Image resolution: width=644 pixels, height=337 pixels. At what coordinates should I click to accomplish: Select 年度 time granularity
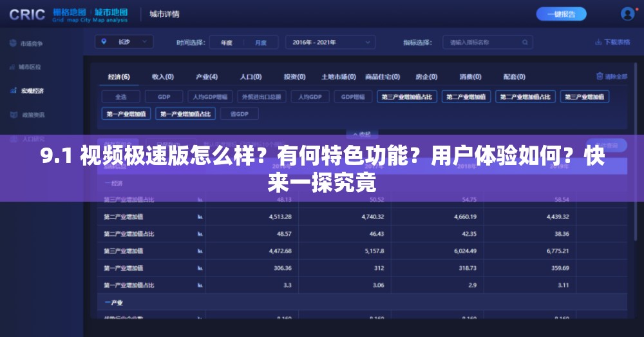227,43
